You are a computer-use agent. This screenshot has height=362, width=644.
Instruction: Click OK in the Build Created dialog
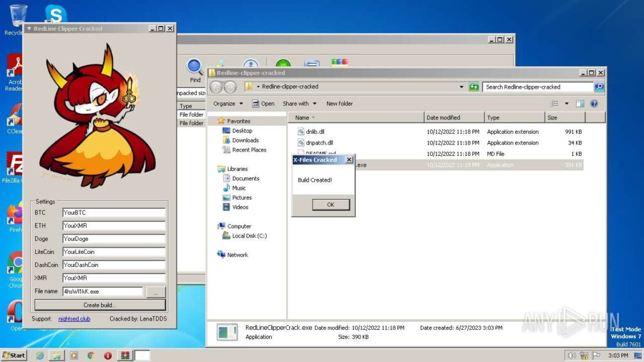(331, 204)
